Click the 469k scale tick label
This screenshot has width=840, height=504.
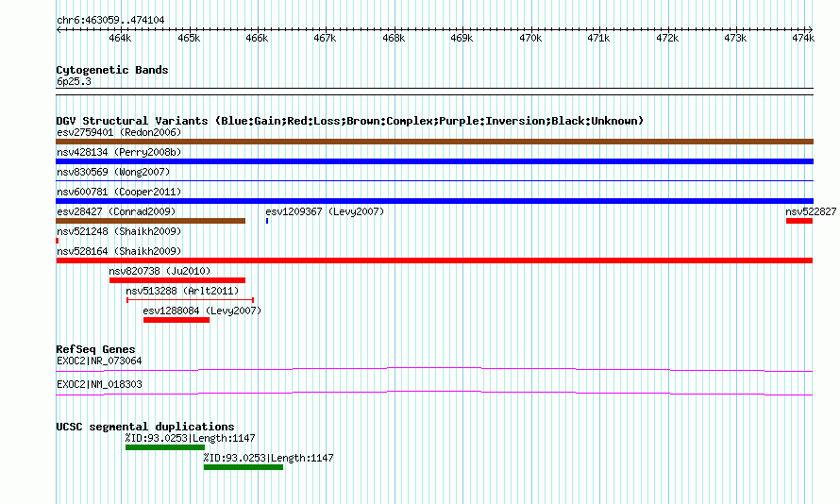(x=462, y=38)
